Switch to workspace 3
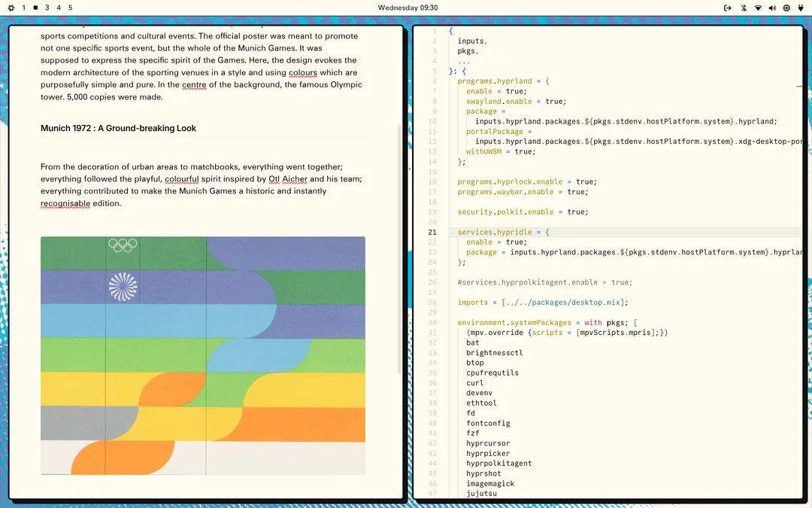Screen dimensions: 812x508 tap(47, 8)
